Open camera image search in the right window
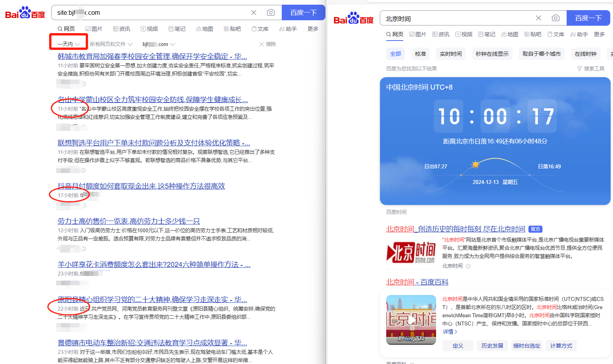The height and width of the screenshot is (364, 613). (556, 18)
